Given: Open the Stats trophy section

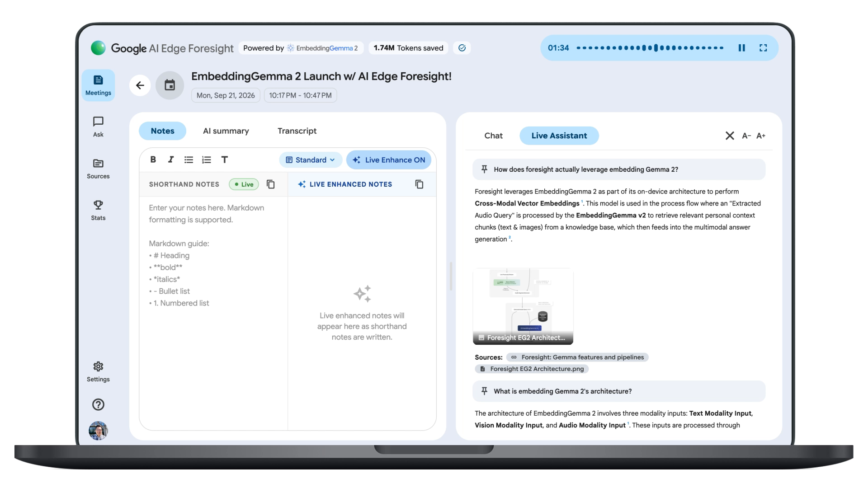Looking at the screenshot, I should click(98, 211).
